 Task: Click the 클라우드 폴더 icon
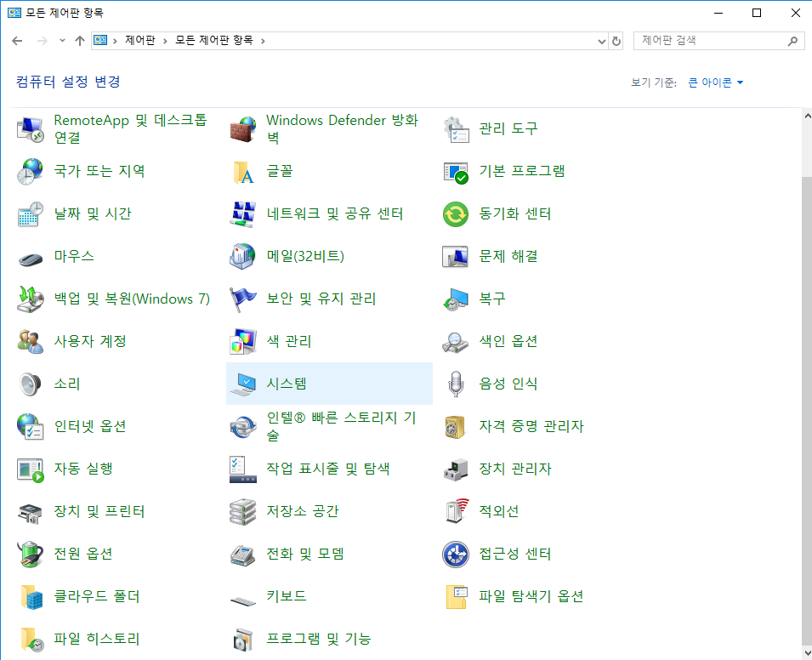pyautogui.click(x=31, y=597)
